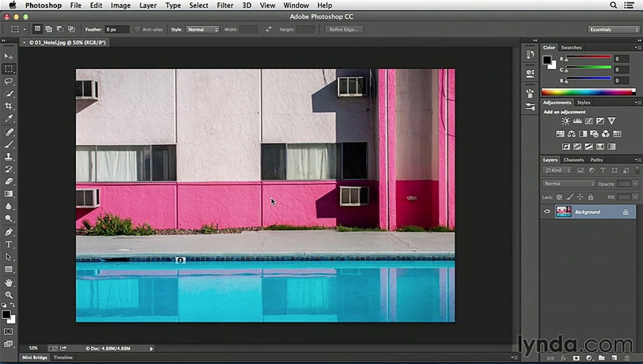
Task: Select the Spot Healing Brush tool
Action: (9, 132)
